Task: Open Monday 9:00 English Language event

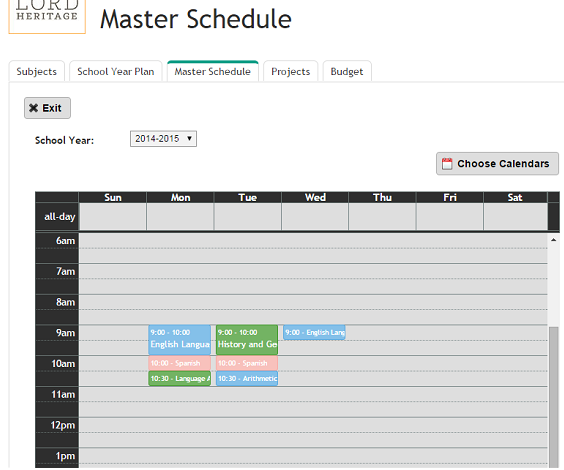Action: tap(179, 340)
